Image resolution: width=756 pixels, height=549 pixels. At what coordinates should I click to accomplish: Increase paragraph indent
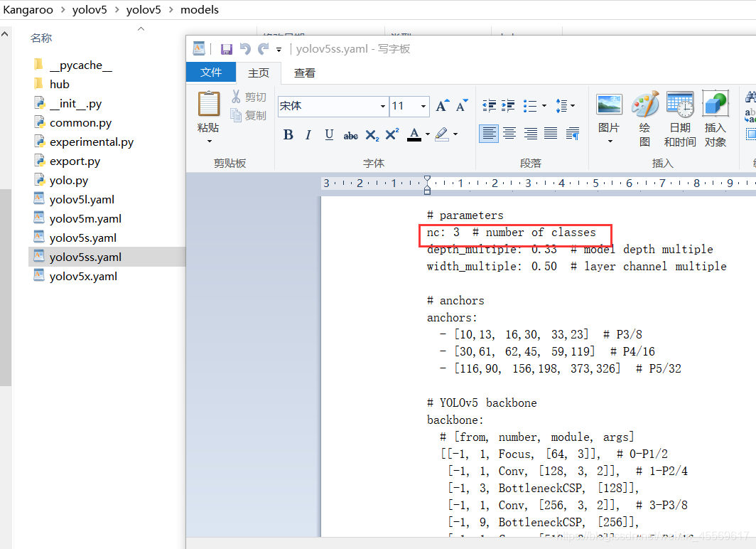pyautogui.click(x=509, y=106)
